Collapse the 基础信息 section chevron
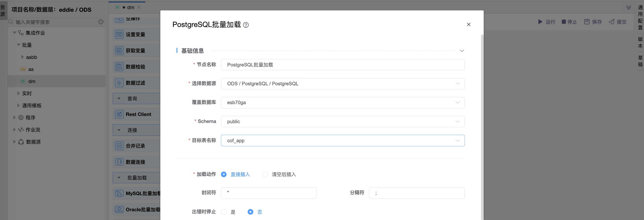The image size is (644, 220). click(x=462, y=51)
